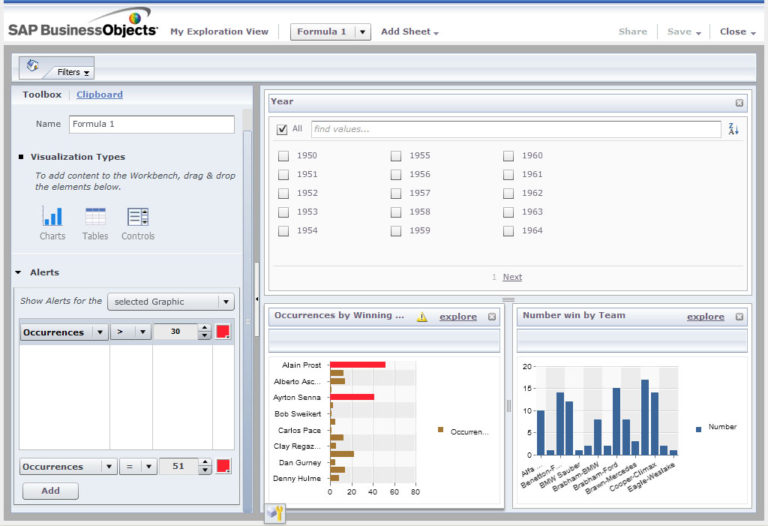Close the Year panel with X icon

(739, 102)
